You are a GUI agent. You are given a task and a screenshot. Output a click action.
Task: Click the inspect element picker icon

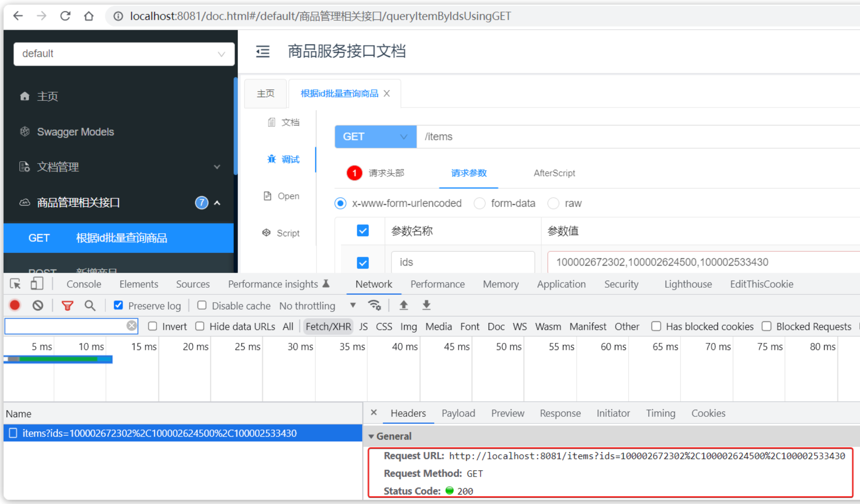15,284
